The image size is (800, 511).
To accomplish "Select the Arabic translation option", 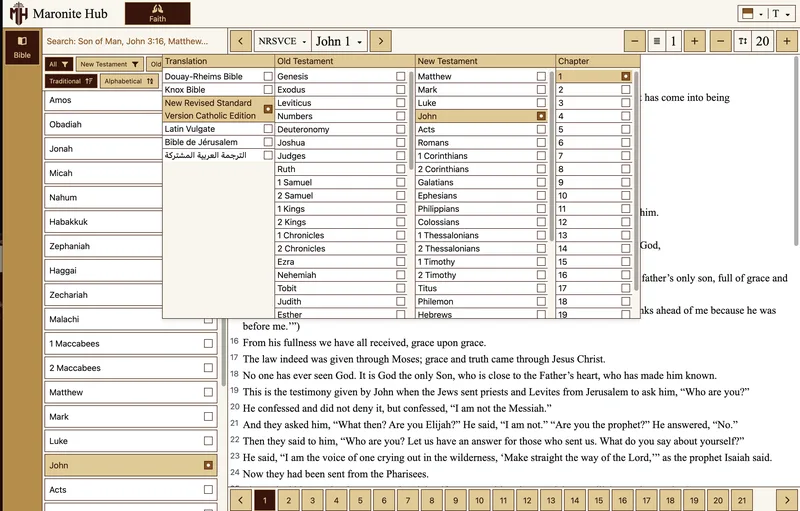I will pyautogui.click(x=218, y=156).
